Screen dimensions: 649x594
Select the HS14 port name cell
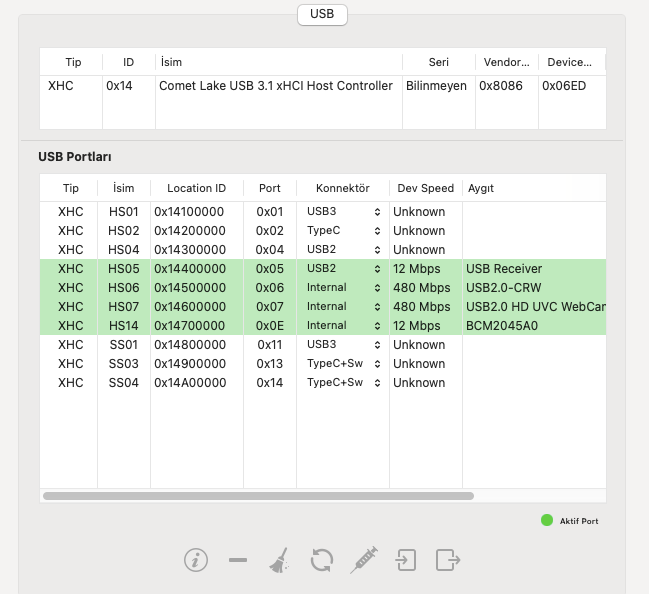(x=123, y=326)
